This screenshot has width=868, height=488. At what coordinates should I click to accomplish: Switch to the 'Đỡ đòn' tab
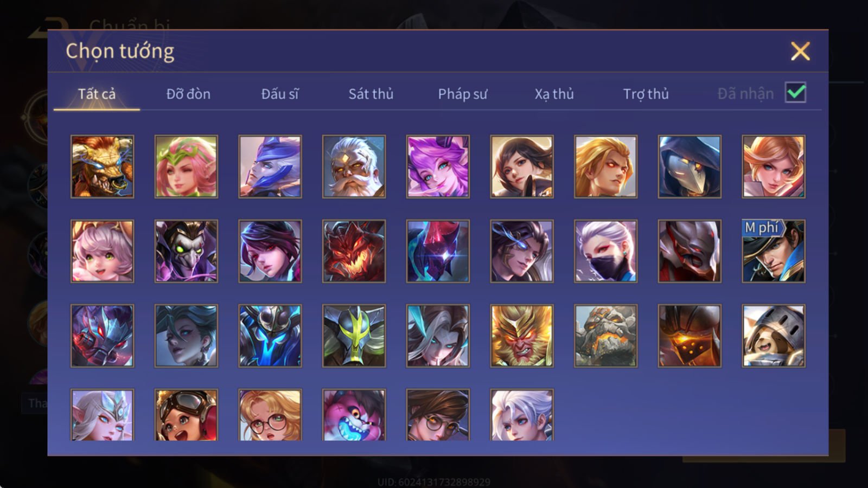(x=188, y=94)
